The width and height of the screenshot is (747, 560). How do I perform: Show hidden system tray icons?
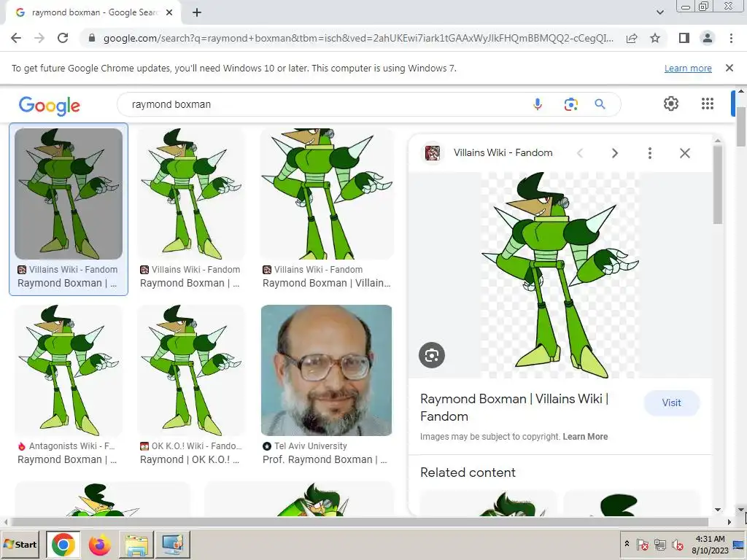tap(627, 544)
